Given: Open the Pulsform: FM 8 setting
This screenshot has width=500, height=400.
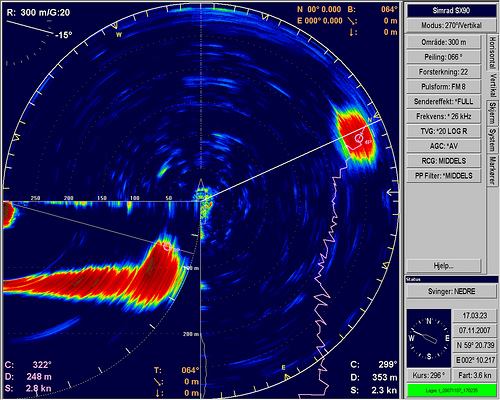Looking at the screenshot, I should (444, 87).
